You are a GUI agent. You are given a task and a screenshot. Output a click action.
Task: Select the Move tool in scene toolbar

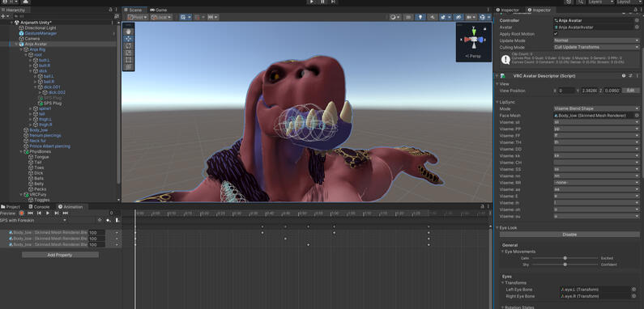(129, 39)
